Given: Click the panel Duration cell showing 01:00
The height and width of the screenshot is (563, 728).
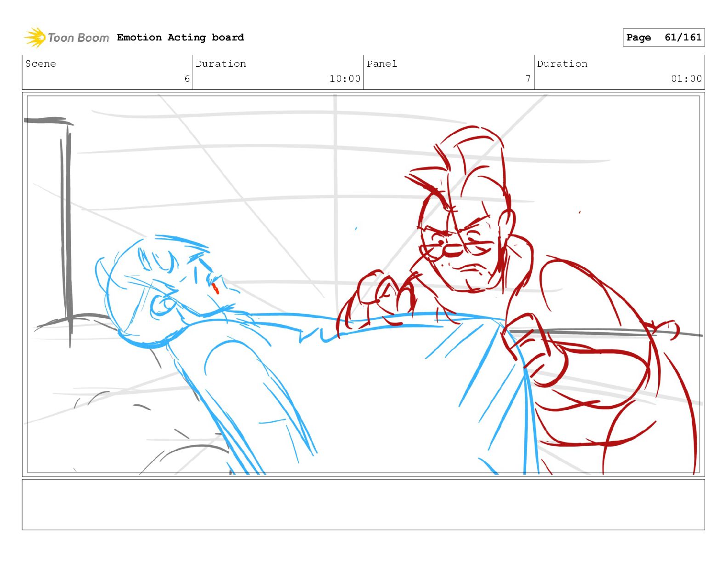Looking at the screenshot, I should (619, 72).
